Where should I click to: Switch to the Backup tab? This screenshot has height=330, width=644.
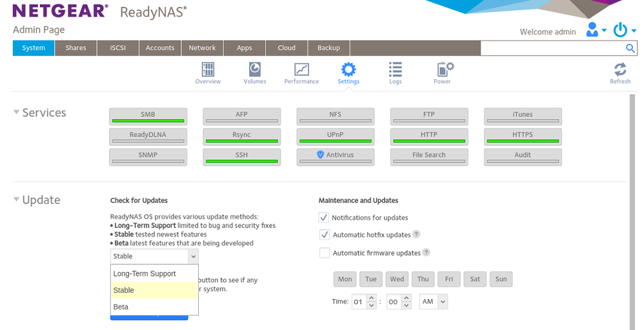[x=328, y=48]
